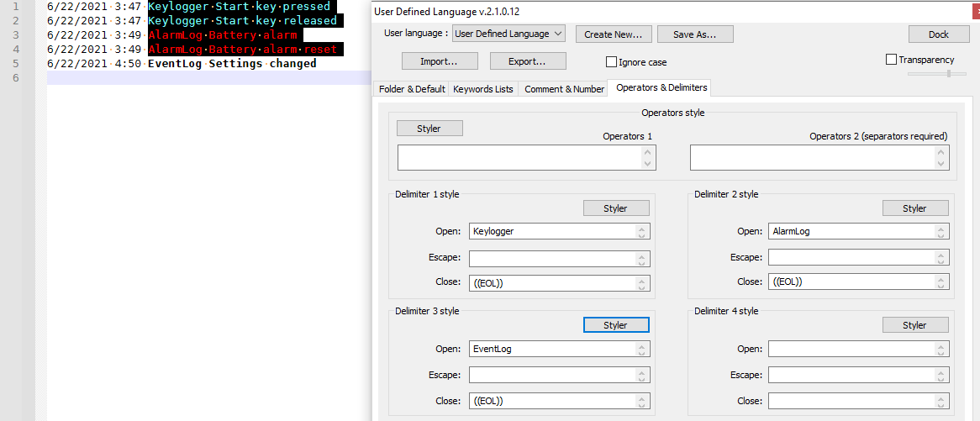The image size is (980, 421).
Task: Click the Operators 2 box scroll arrows
Action: pos(941,157)
